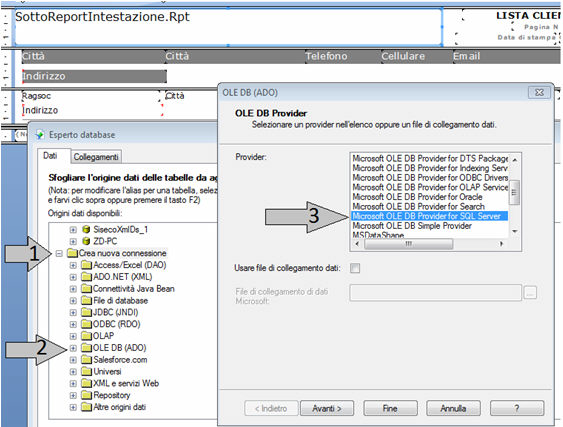Expand the JDBC (JNDI) node
Screen dimensions: 563x427
[73, 313]
